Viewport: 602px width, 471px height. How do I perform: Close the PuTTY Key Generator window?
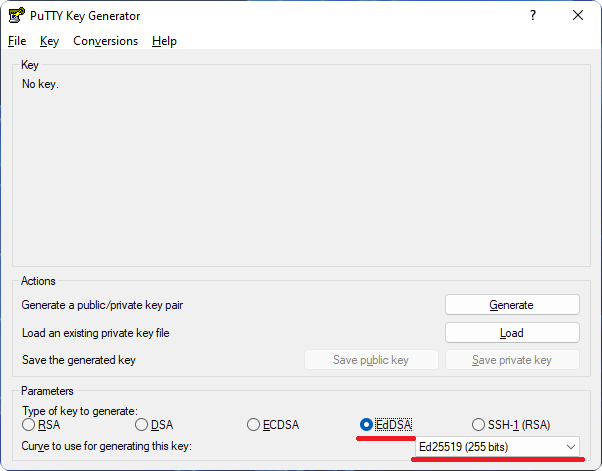578,15
